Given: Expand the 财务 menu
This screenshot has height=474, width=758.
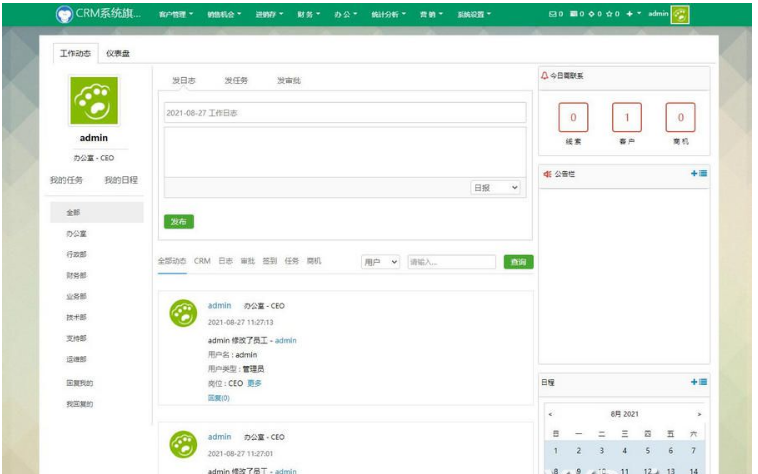Looking at the screenshot, I should pos(309,14).
